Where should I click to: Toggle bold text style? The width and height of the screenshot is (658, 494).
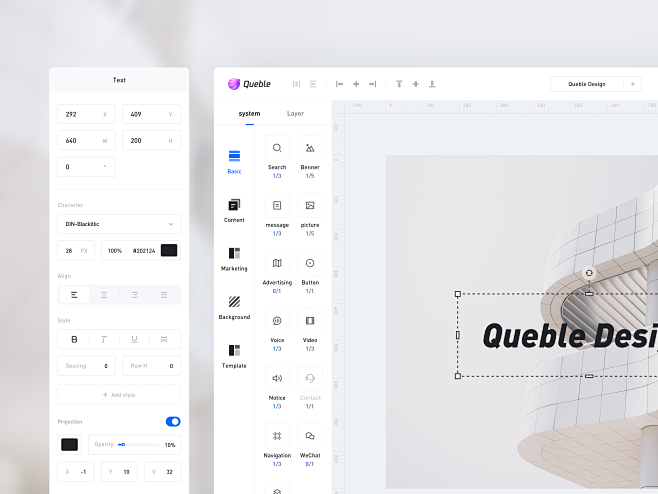click(x=74, y=339)
